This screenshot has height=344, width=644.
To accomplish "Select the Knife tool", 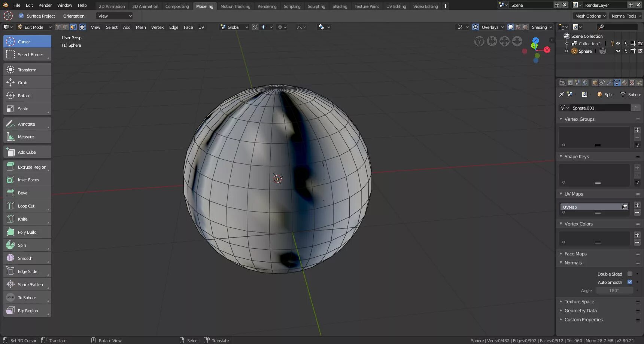I will [x=27, y=219].
